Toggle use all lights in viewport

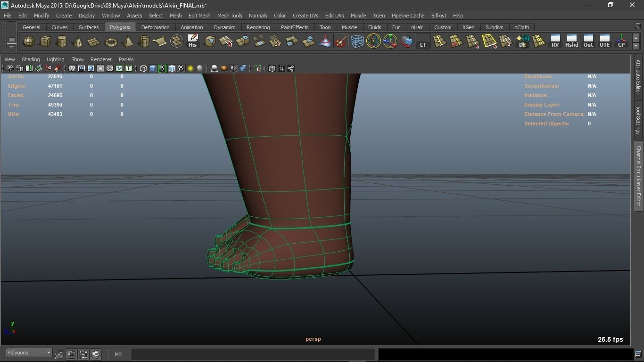point(190,69)
